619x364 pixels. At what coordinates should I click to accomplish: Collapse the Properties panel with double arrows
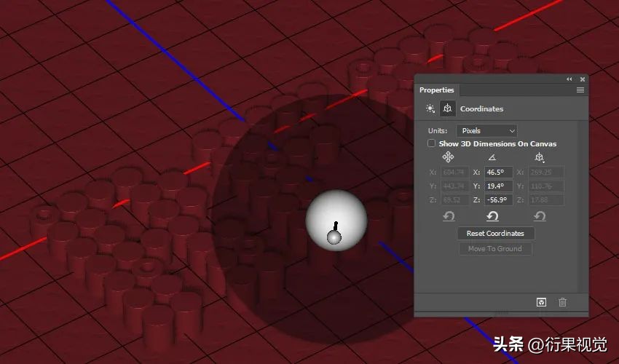pos(569,79)
